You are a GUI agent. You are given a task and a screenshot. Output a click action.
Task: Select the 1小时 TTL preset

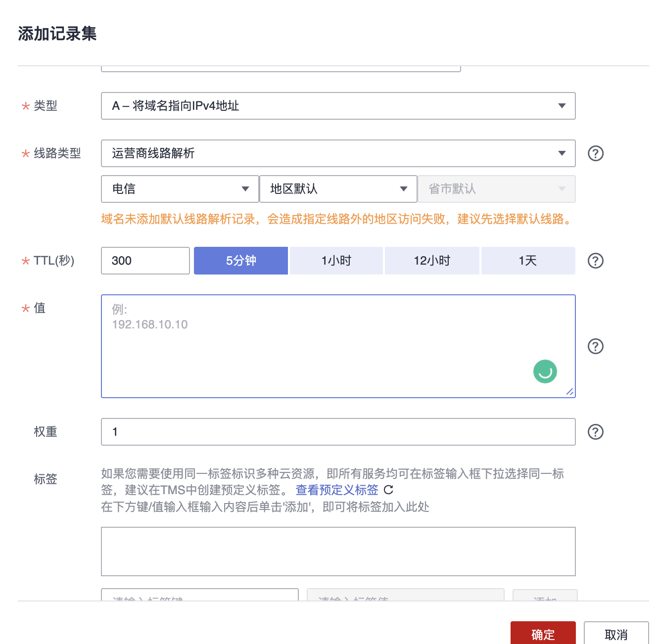click(x=336, y=261)
